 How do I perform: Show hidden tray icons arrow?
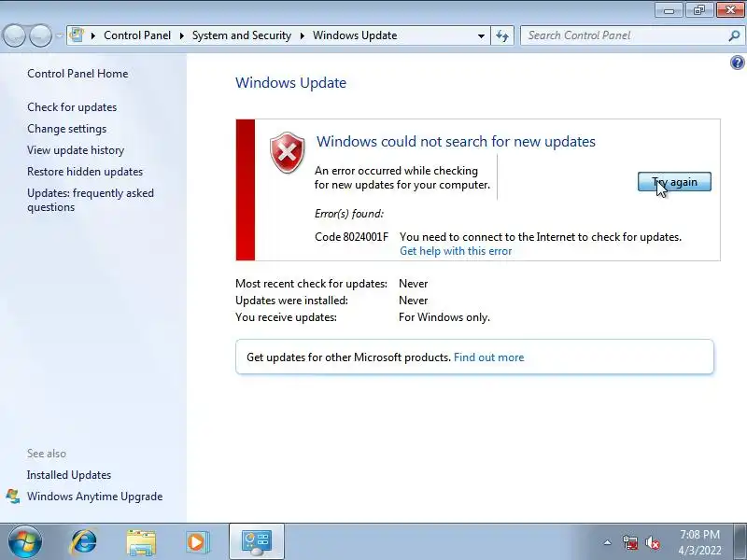[608, 542]
